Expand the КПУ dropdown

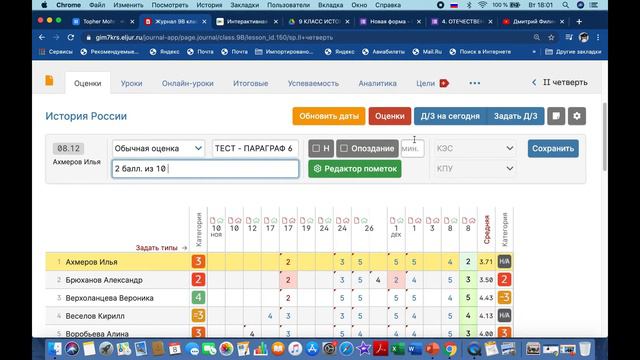tap(475, 169)
